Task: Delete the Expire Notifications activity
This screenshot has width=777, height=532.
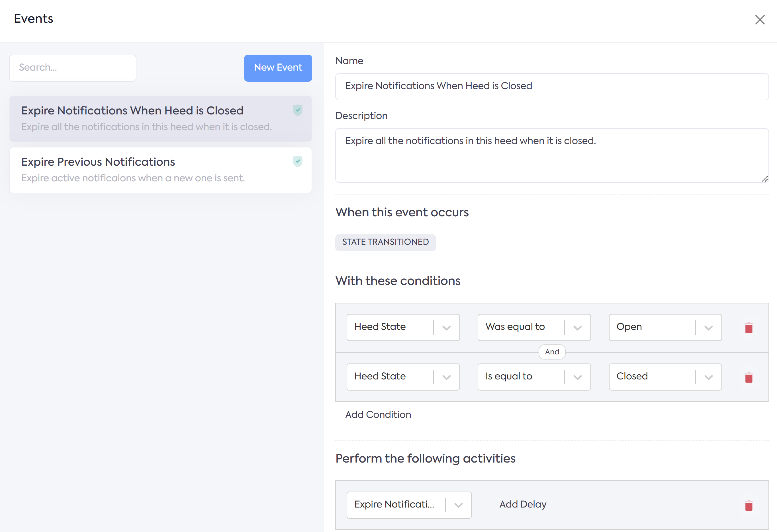Action: coord(749,505)
